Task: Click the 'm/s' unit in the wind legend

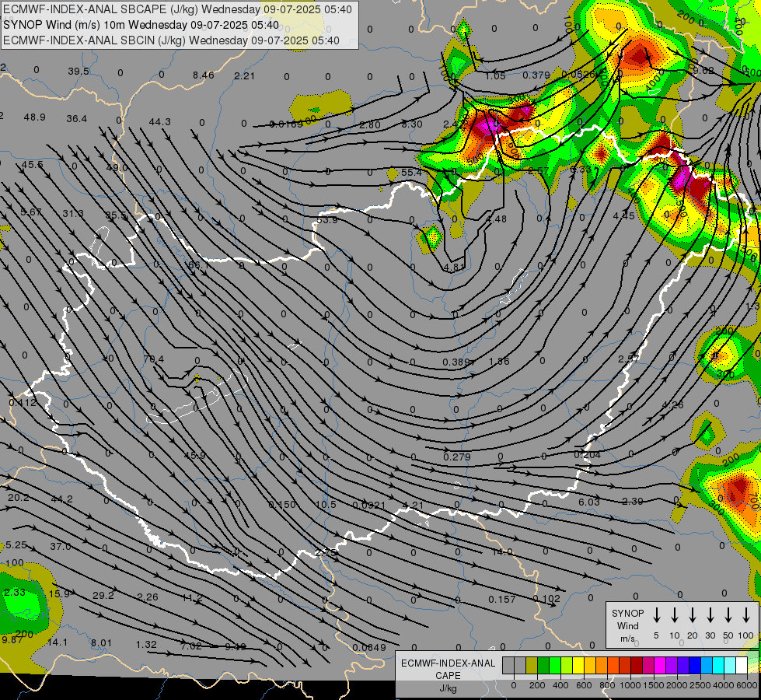Action: 627,639
